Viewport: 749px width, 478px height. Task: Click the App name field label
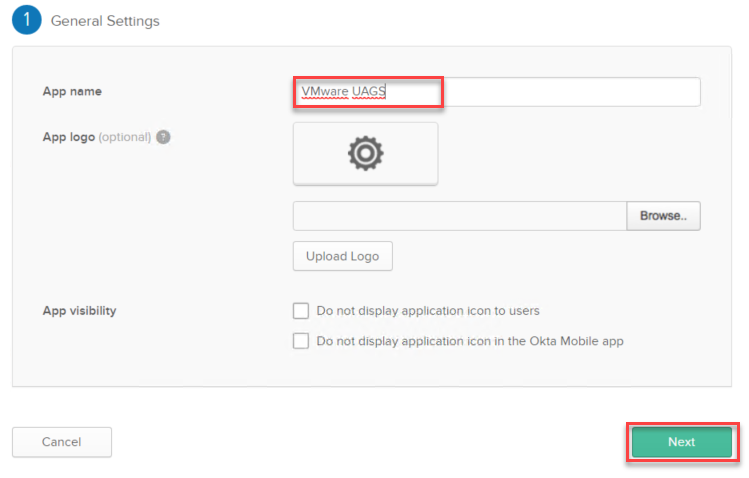pyautogui.click(x=72, y=91)
